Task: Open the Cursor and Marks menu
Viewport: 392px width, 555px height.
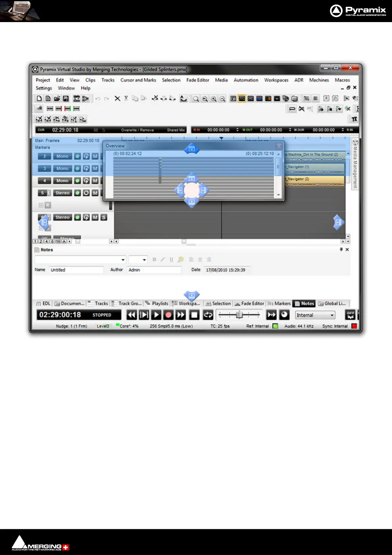Action: pyautogui.click(x=138, y=80)
